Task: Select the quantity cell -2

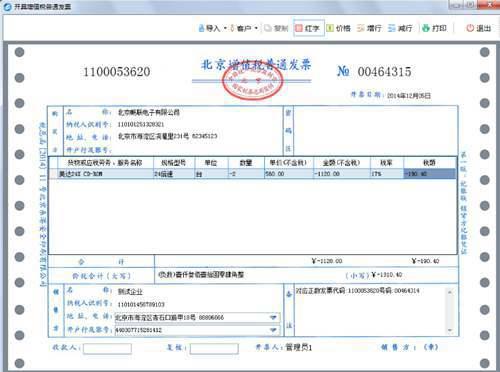Action: 246,174
